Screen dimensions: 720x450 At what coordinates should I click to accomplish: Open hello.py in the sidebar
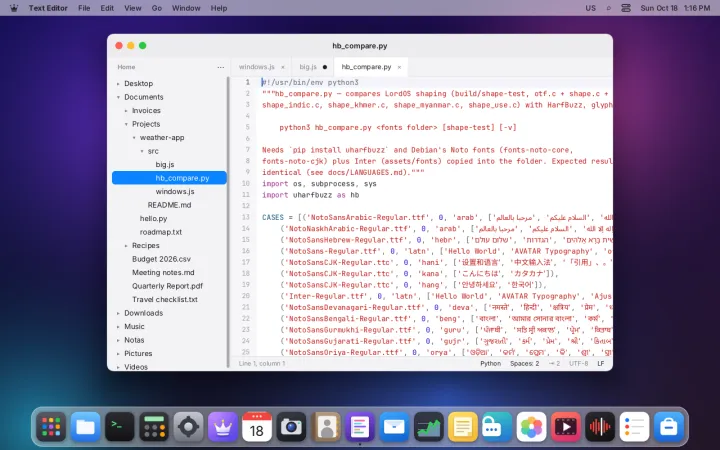click(169, 219)
